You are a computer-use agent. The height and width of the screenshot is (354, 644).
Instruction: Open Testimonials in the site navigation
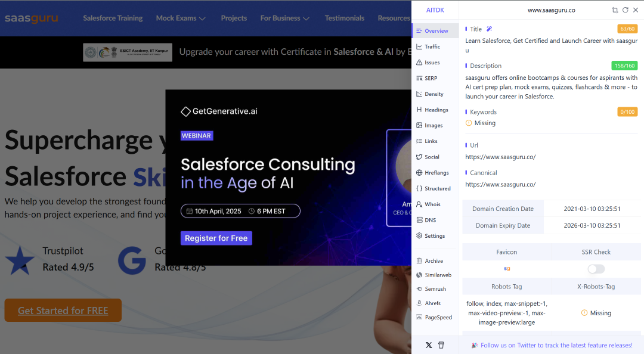(345, 18)
